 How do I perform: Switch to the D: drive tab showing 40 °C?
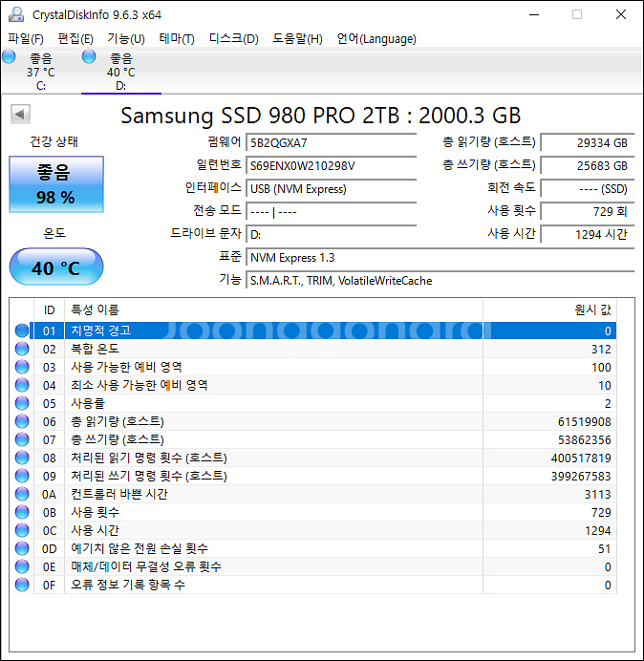click(x=121, y=72)
